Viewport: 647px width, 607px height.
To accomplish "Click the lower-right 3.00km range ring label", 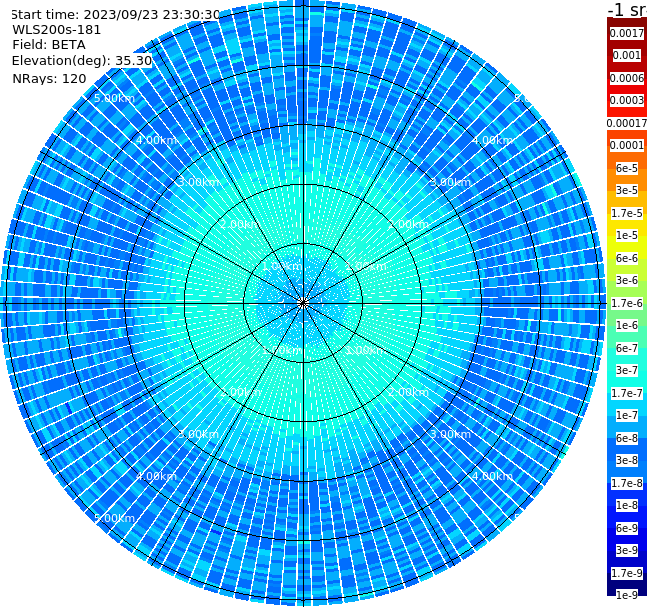I will pos(450,434).
